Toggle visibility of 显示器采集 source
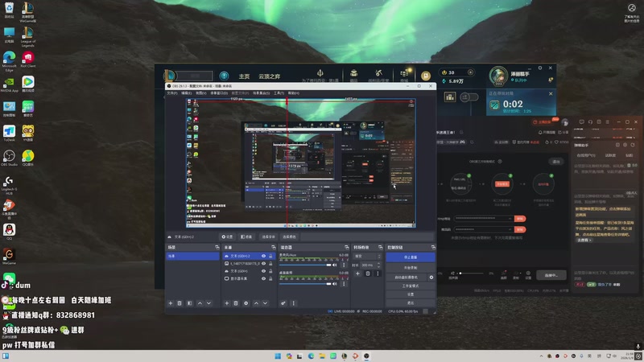The width and height of the screenshot is (644, 362). pyautogui.click(x=263, y=278)
